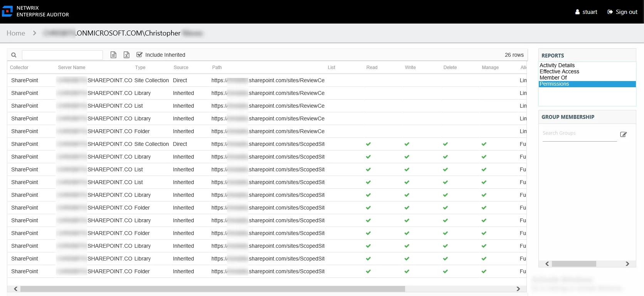Sort by the Read column header
This screenshot has width=644, height=296.
(x=372, y=68)
